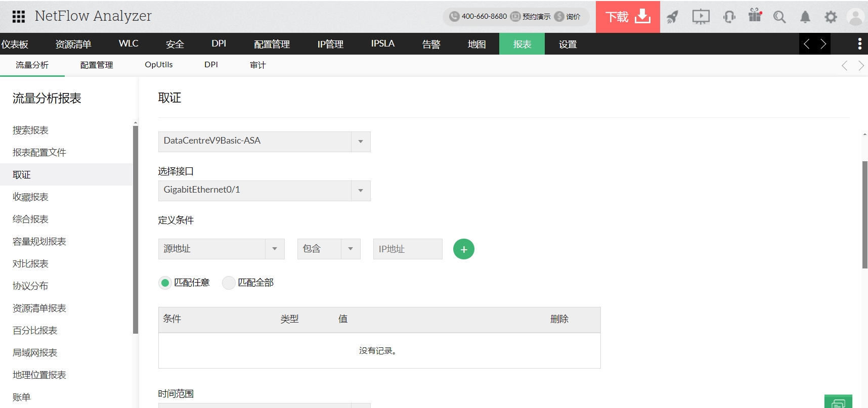Viewport: 868px width, 408px height.
Task: Open the 包含 operator dropdown
Action: (329, 249)
